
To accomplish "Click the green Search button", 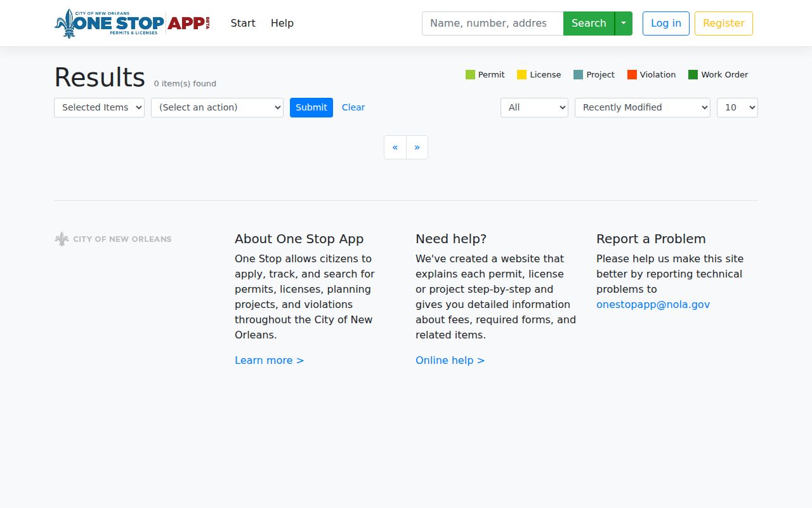I will click(x=589, y=23).
